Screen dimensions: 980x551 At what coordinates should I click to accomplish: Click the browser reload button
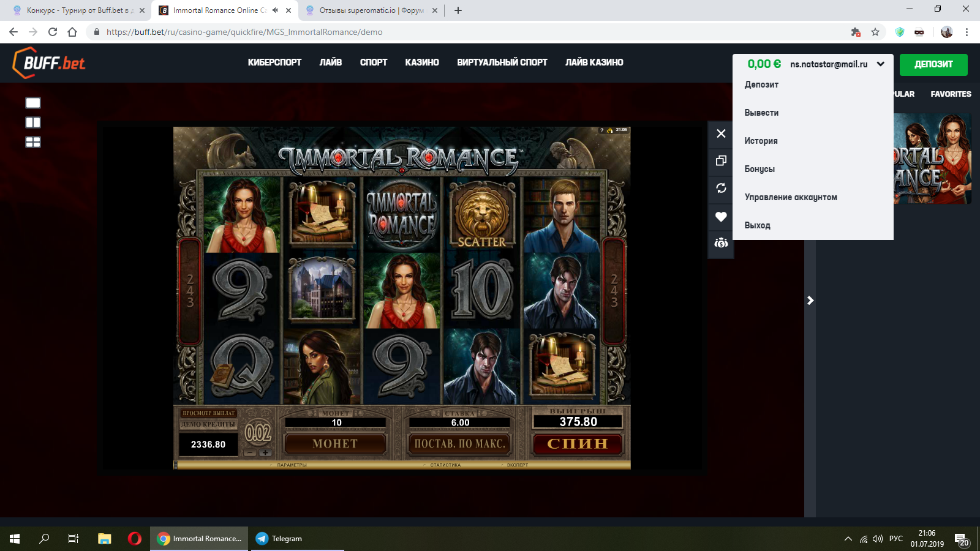tap(53, 32)
